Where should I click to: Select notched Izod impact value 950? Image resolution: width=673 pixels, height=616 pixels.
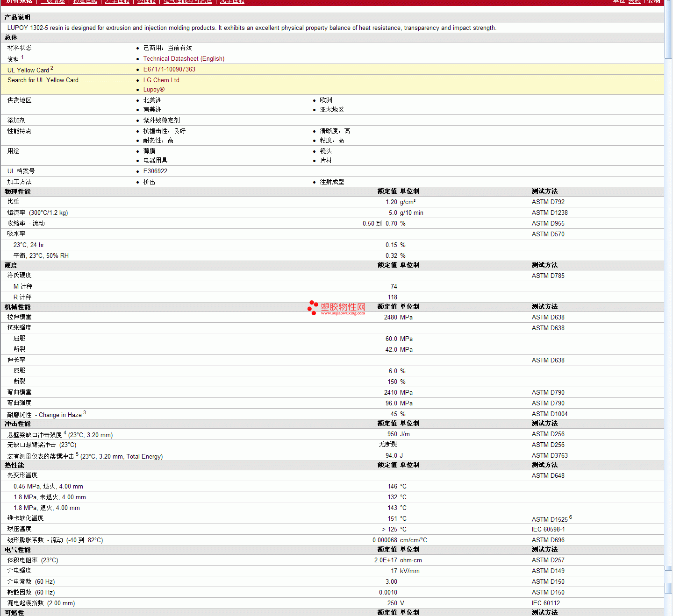point(393,434)
